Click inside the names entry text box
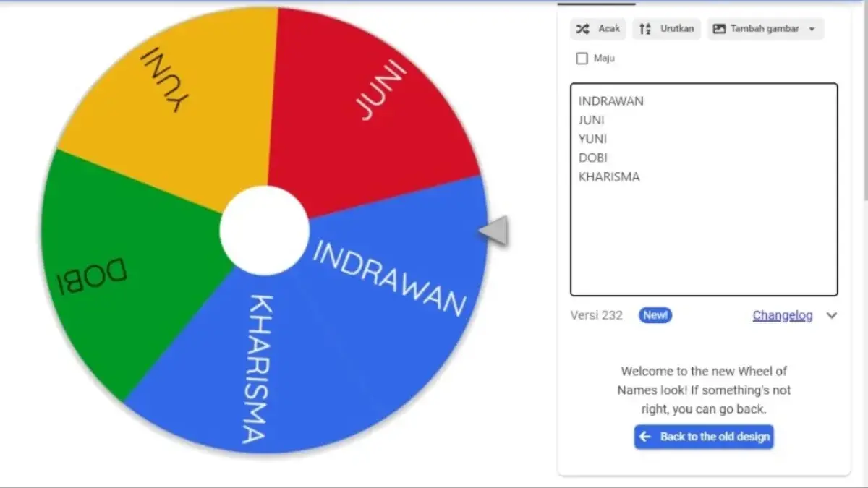Viewport: 868px width, 488px height. point(704,189)
